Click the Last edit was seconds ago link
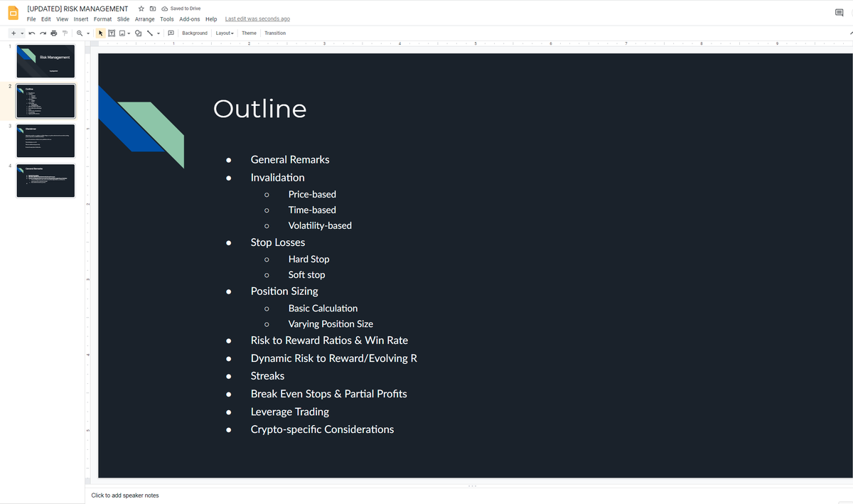This screenshot has height=504, width=853. tap(257, 19)
